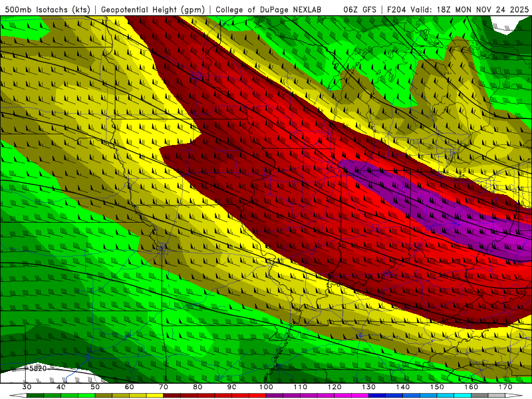
Task: Select the 40 value on the legend scale
Action: click(61, 387)
